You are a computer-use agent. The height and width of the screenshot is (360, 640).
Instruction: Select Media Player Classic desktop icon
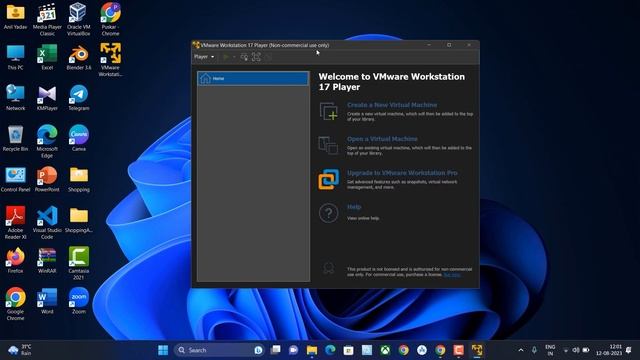point(47,19)
